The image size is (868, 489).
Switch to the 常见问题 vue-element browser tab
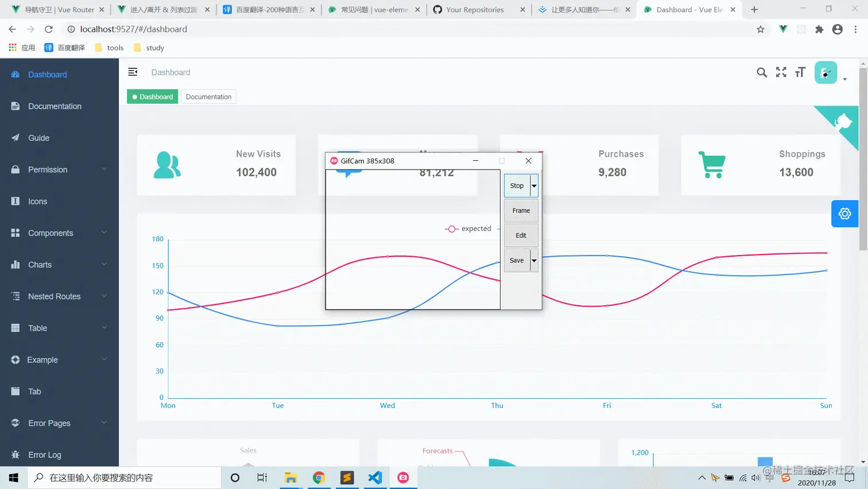(x=374, y=10)
